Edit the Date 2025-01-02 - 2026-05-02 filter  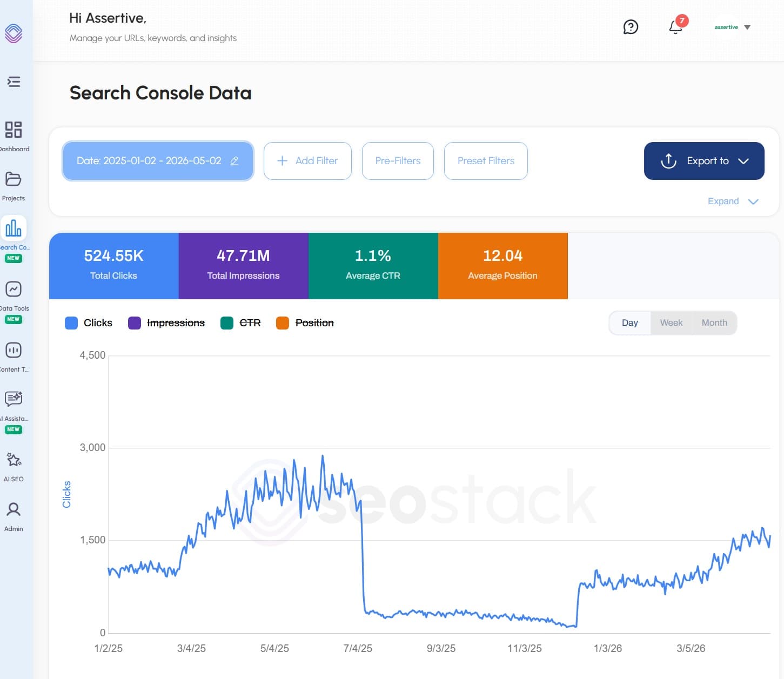pos(158,161)
